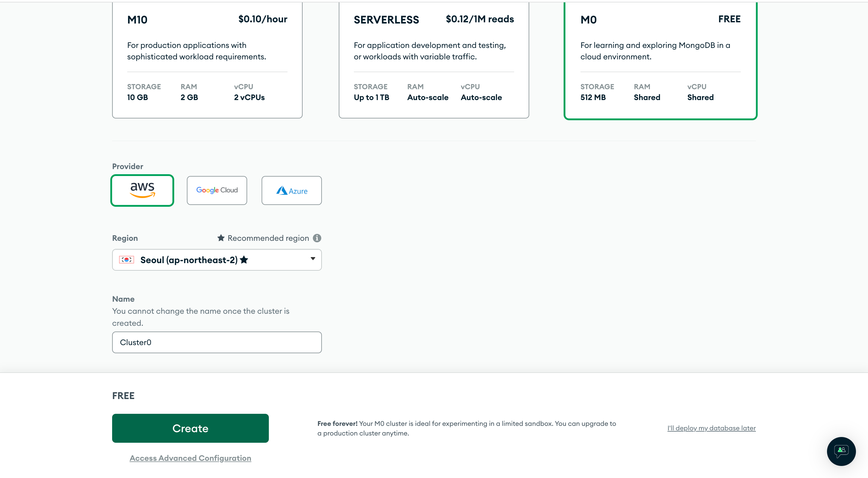Click the South Korea flag icon

coord(126,260)
